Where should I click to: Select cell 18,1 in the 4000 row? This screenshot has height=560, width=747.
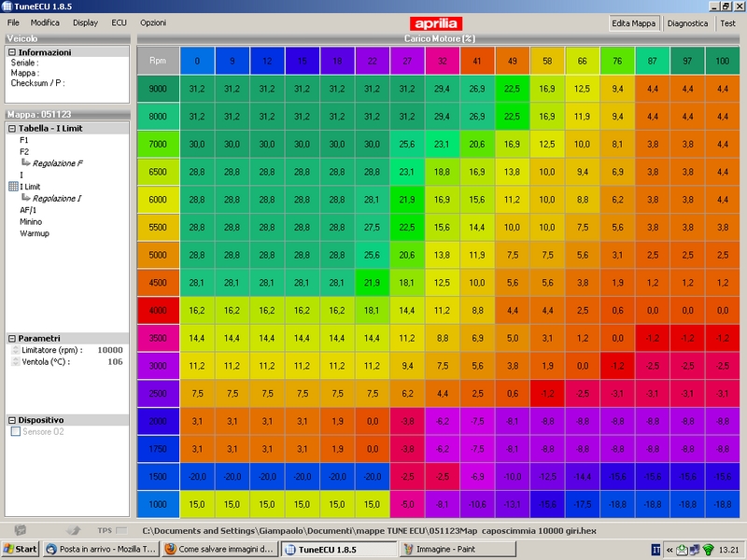[x=372, y=310]
